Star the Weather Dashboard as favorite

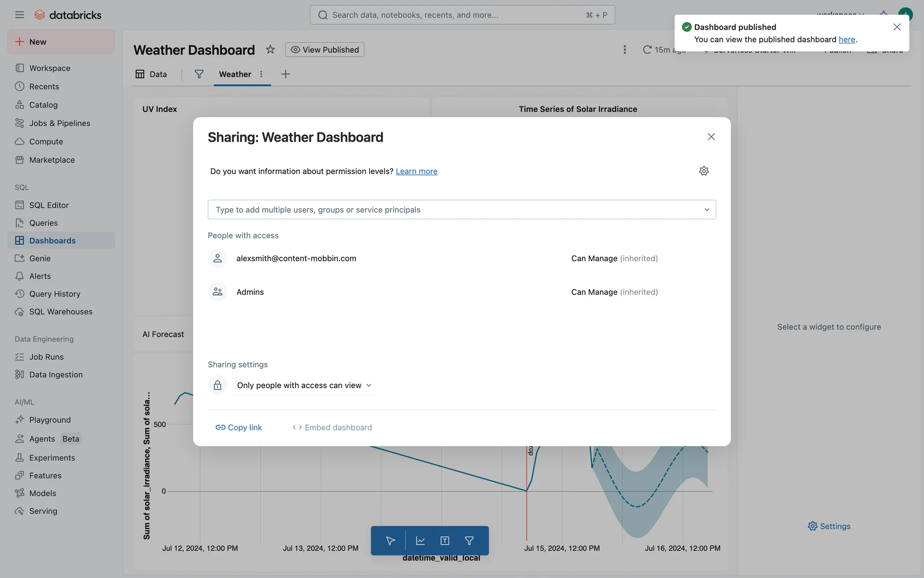click(x=270, y=50)
